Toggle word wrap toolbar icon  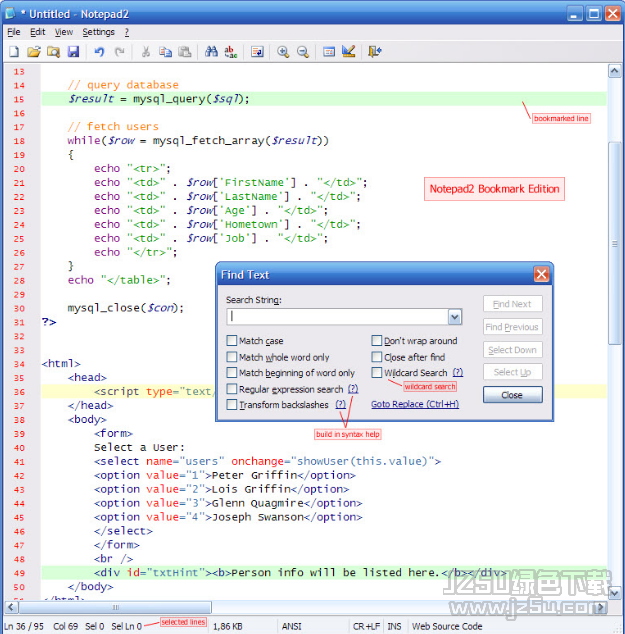(257, 52)
